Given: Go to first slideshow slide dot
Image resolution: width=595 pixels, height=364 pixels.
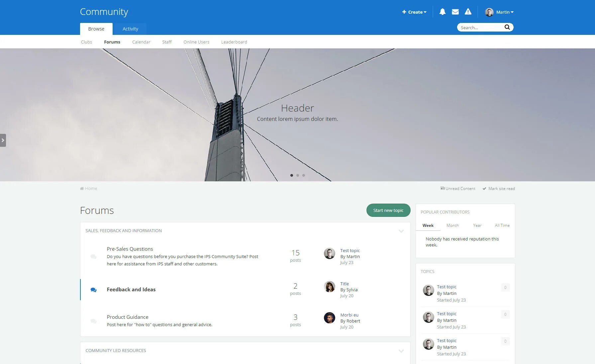Looking at the screenshot, I should coord(292,175).
